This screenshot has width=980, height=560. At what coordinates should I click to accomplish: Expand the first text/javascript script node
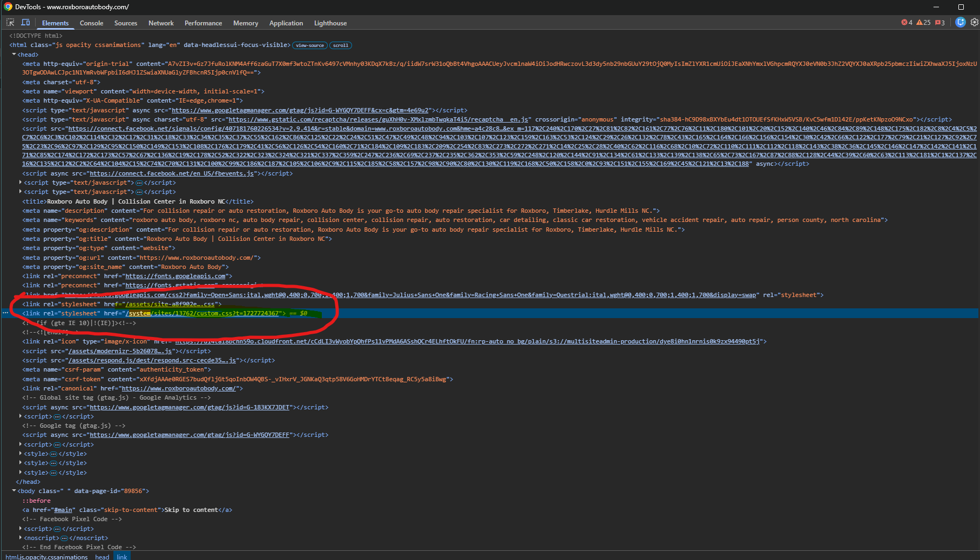coord(21,183)
